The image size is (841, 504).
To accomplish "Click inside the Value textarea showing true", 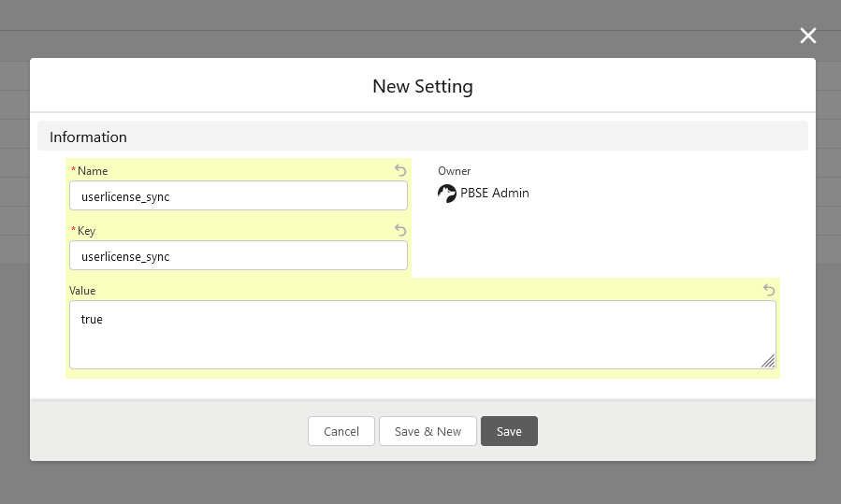I will pos(423,335).
